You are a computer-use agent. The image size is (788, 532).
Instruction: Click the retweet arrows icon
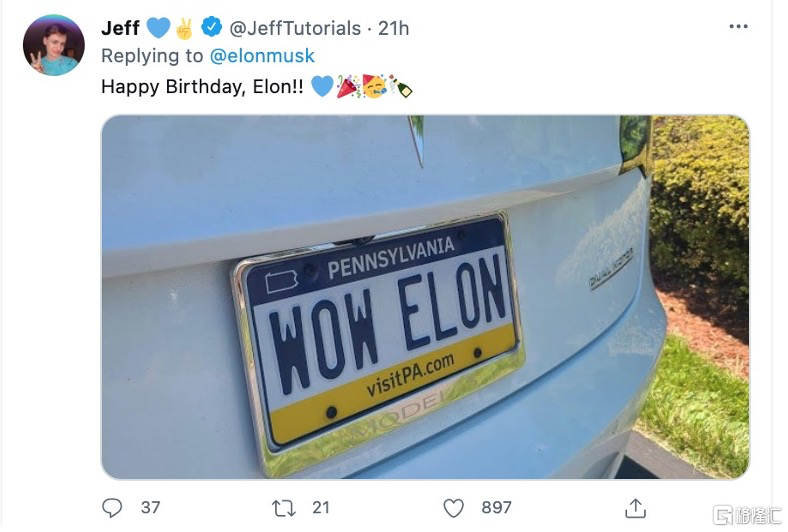(284, 507)
